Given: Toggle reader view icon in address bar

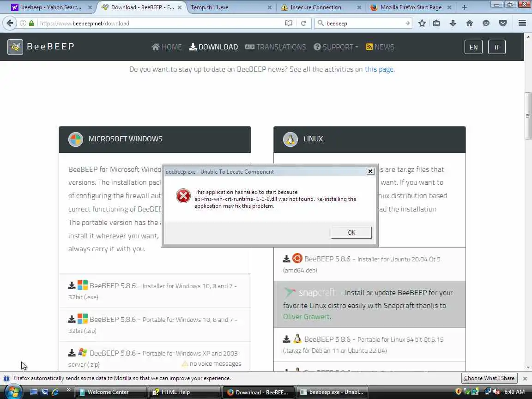Looking at the screenshot, I should (288, 23).
